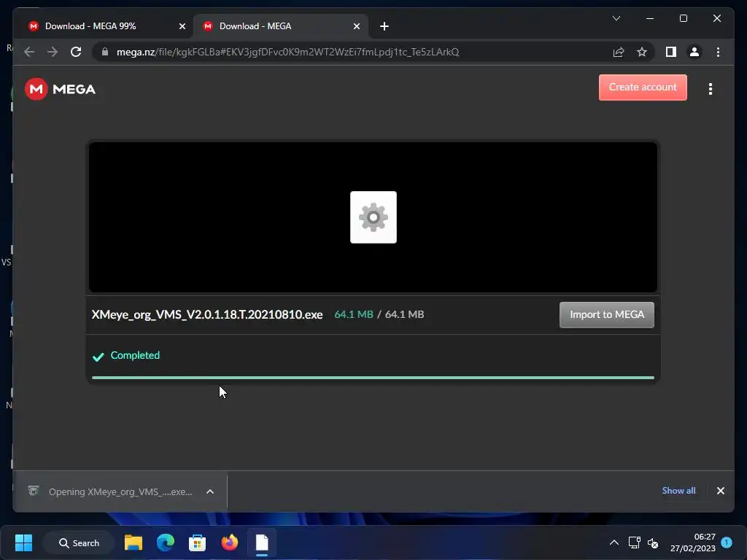Screen dimensions: 747x560
Task: Switch to Download - MEGA 99% tab
Action: 106,26
